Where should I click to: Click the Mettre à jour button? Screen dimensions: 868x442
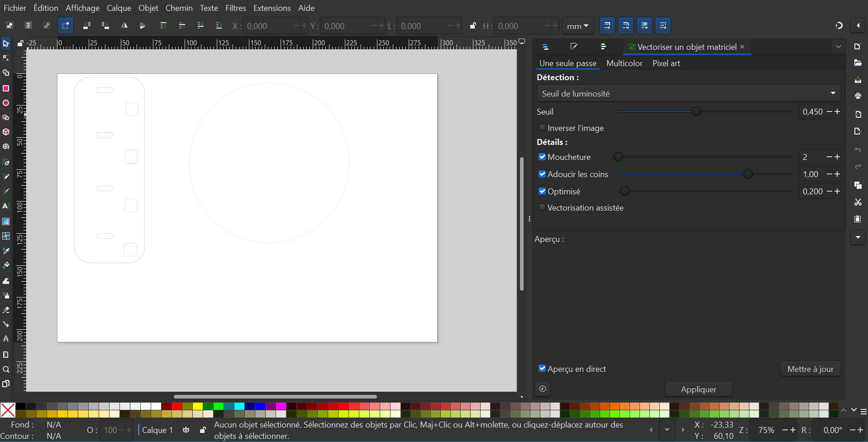[810, 369]
